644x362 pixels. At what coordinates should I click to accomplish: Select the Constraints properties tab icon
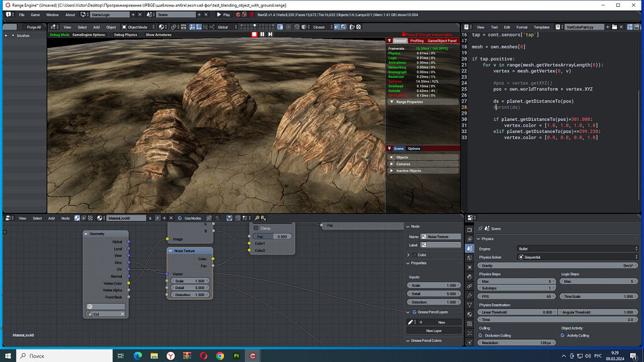pyautogui.click(x=470, y=286)
